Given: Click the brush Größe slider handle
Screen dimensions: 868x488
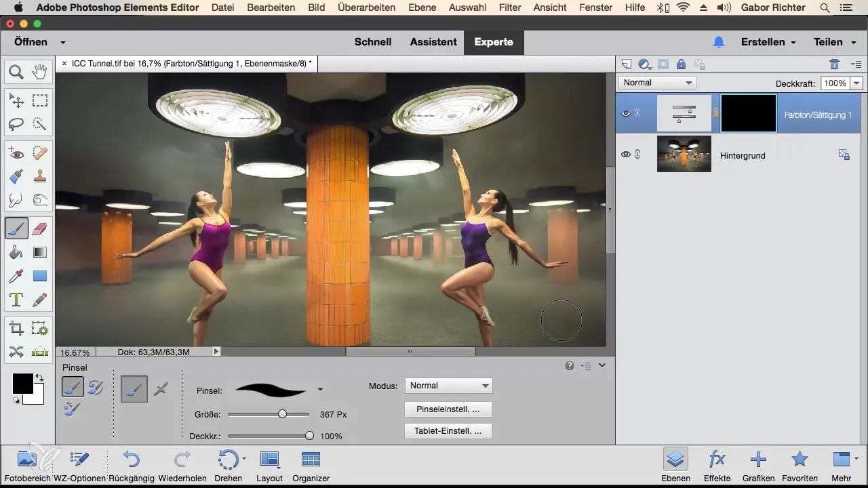Looking at the screenshot, I should point(282,414).
